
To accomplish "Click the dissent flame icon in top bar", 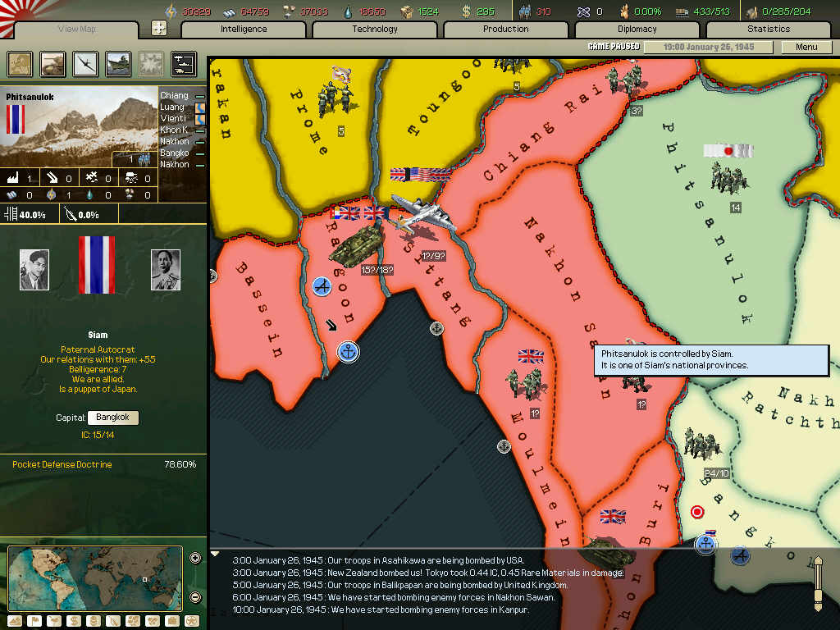I will click(624, 11).
